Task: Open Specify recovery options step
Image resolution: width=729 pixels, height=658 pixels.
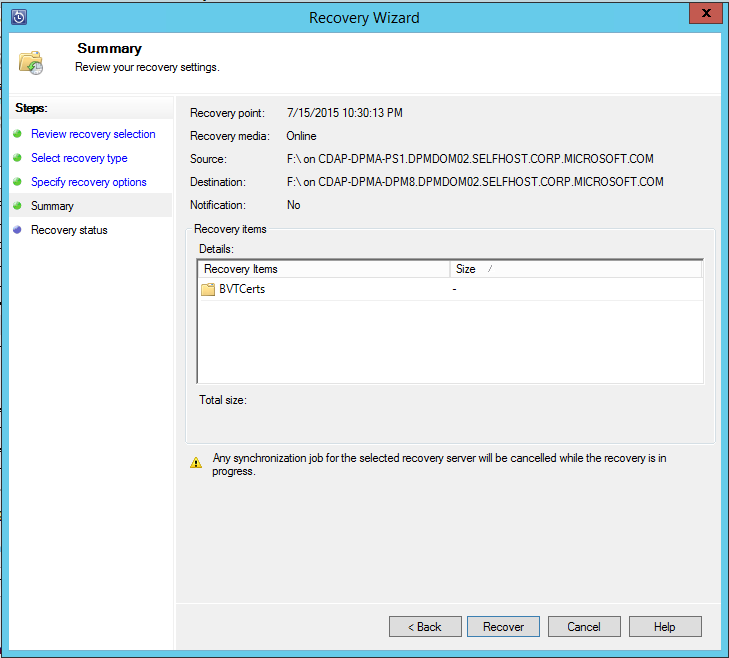Action: 88,182
